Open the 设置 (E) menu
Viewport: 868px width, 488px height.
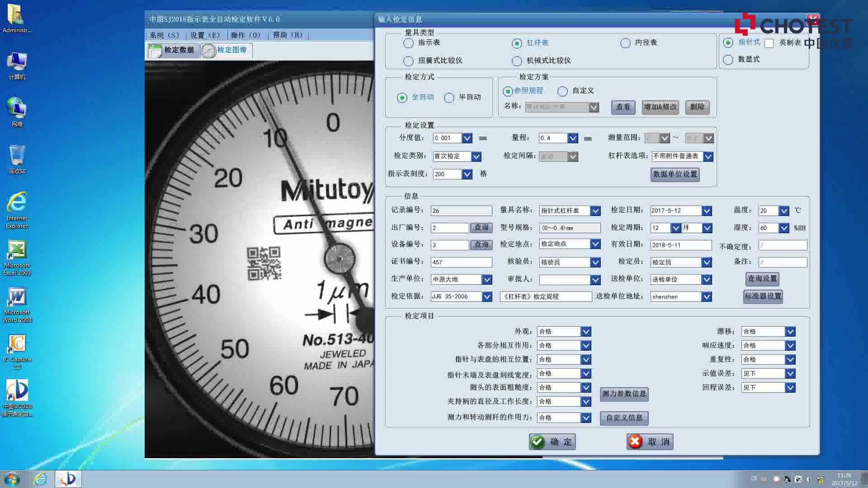click(205, 35)
